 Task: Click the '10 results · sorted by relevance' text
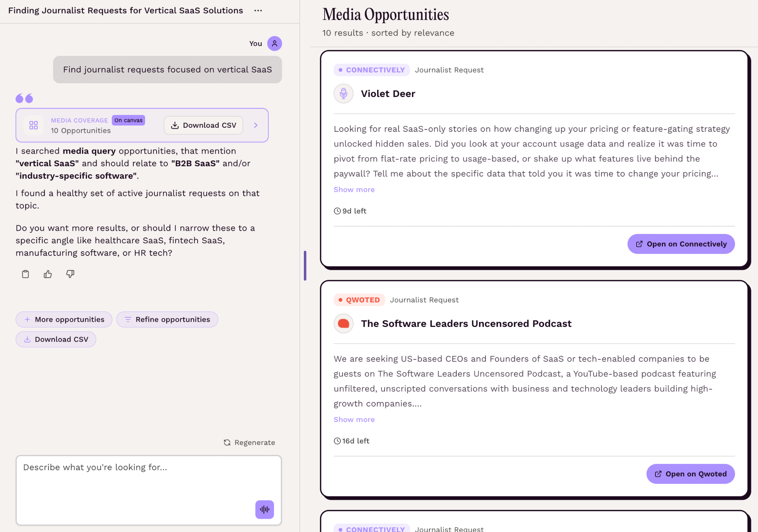click(x=388, y=33)
